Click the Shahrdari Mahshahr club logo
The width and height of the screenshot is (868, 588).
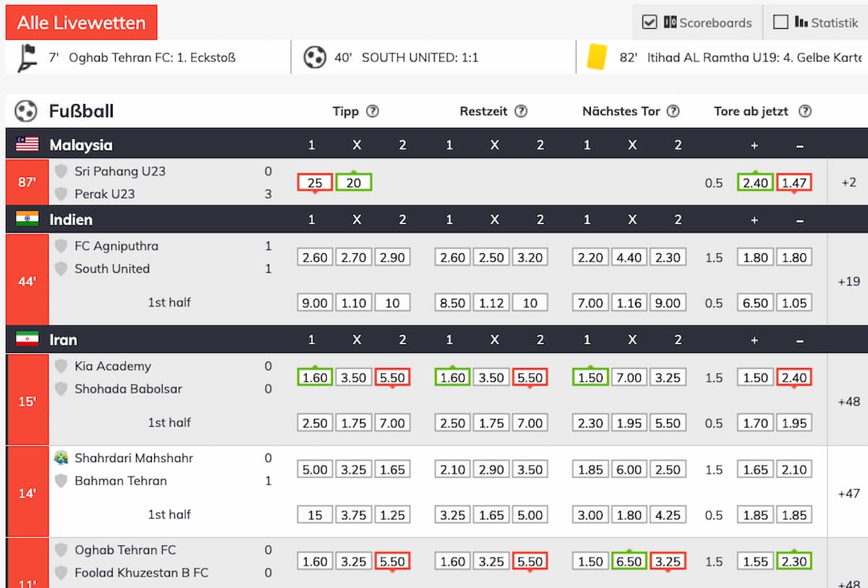tap(61, 458)
